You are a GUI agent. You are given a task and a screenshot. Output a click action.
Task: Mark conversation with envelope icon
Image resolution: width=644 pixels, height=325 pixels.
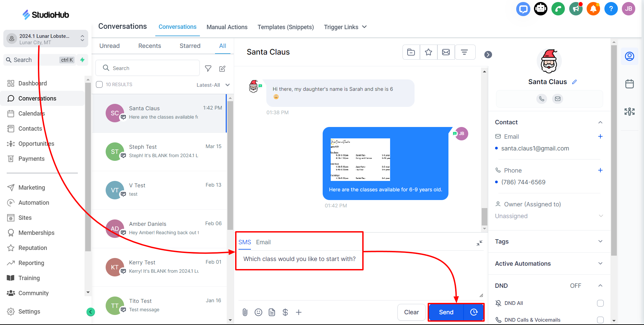pos(446,52)
